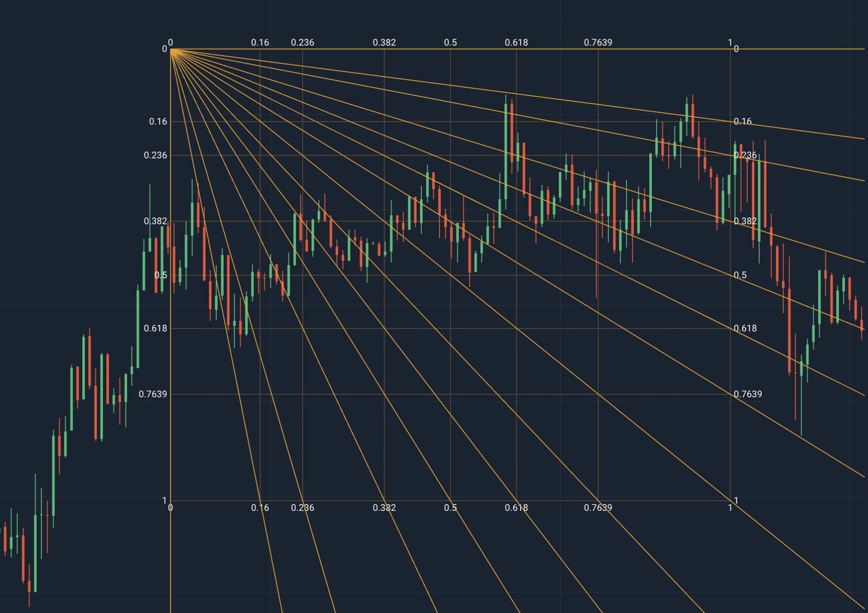This screenshot has height=613, width=868.
Task: Click the 0.7639 label on left side
Action: pyautogui.click(x=153, y=394)
